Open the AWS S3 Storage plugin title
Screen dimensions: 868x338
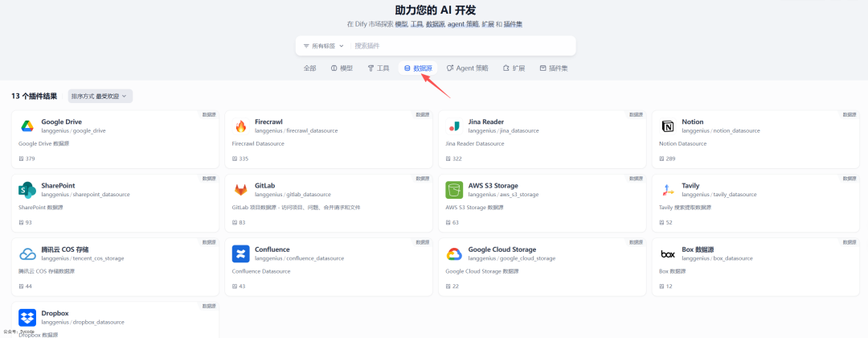[493, 186]
